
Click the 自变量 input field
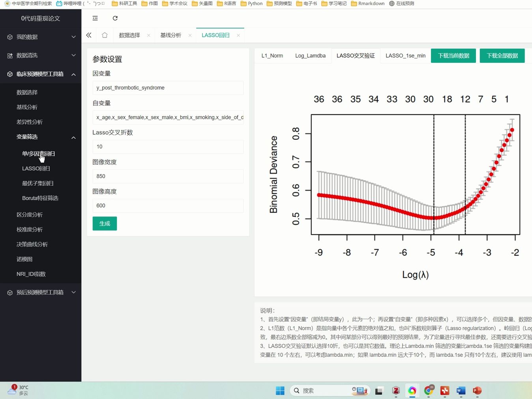click(168, 117)
